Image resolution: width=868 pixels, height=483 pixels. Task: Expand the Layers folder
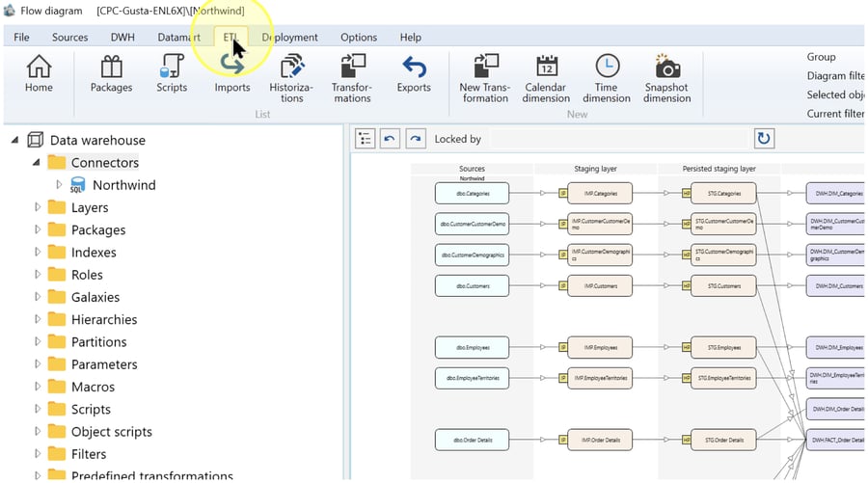point(37,207)
